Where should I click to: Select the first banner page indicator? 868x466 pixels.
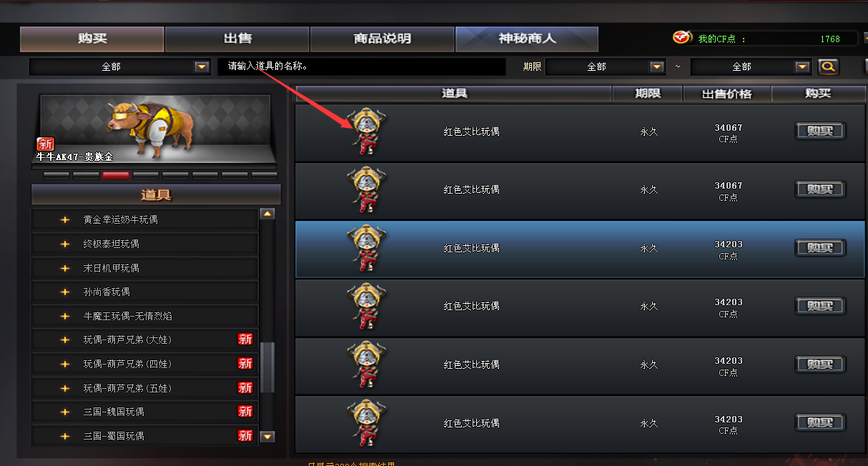click(56, 174)
